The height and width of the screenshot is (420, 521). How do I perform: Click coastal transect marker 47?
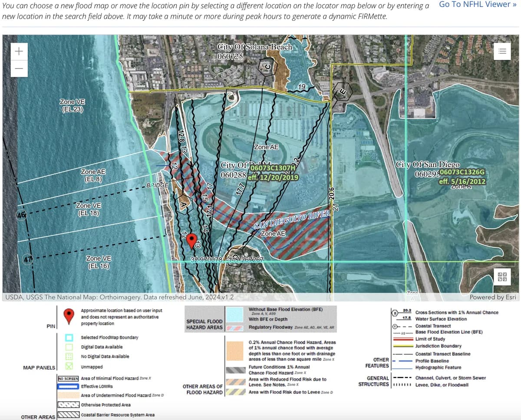point(28,259)
